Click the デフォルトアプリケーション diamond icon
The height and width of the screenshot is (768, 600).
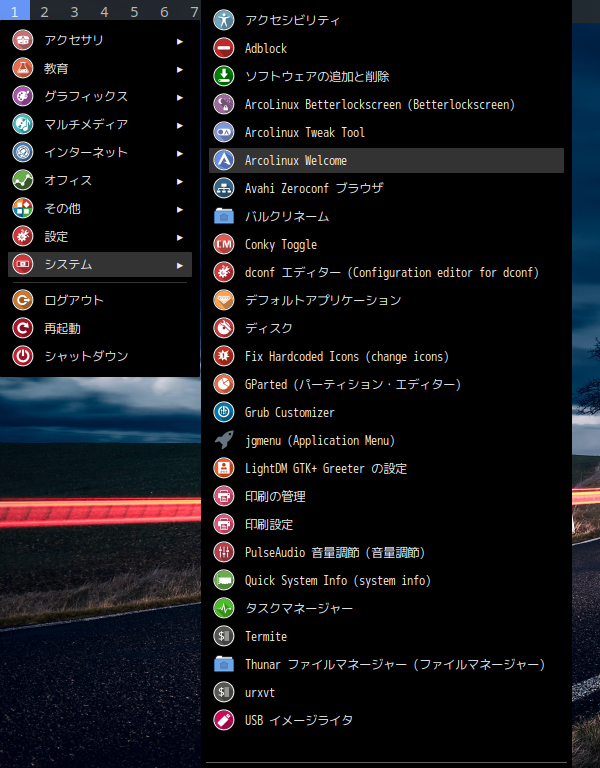[224, 300]
